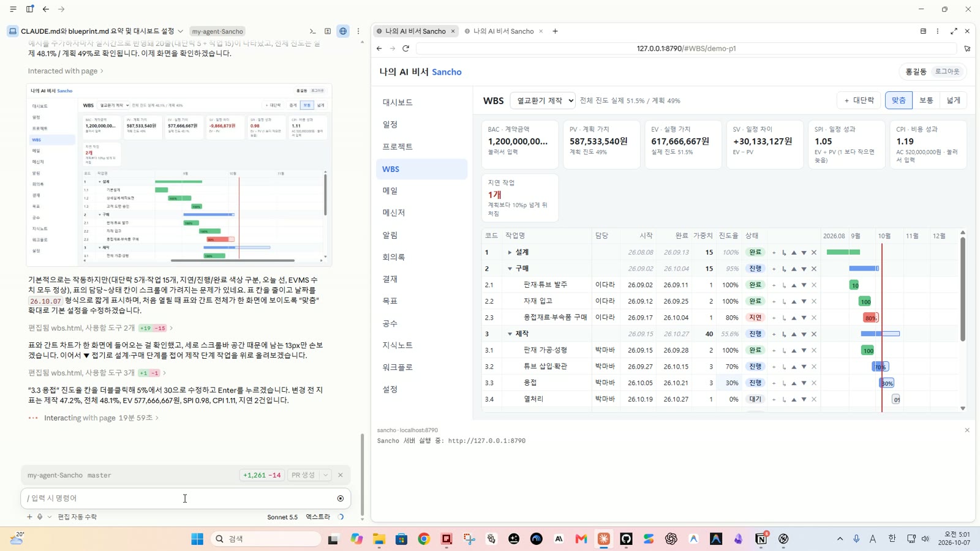Click the microphone icon below the input
980x551 pixels.
(40, 517)
